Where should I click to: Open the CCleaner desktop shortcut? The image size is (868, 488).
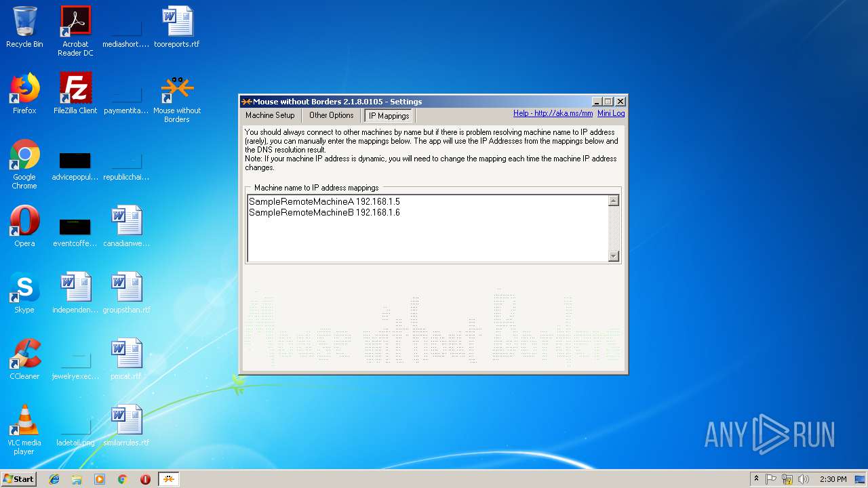(24, 359)
